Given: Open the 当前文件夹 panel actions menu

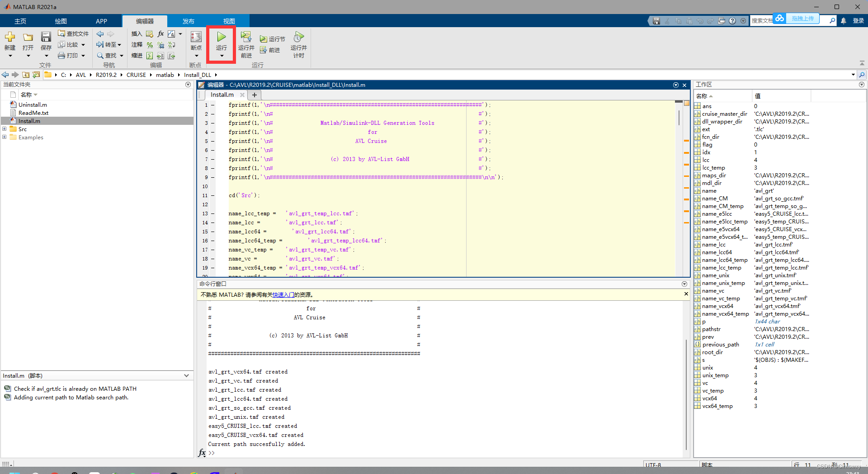Looking at the screenshot, I should click(x=188, y=85).
